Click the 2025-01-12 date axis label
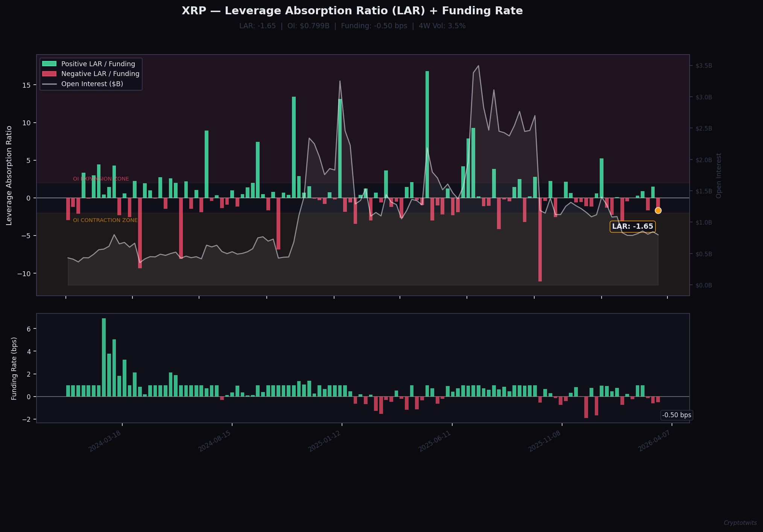This screenshot has width=763, height=532. click(324, 441)
